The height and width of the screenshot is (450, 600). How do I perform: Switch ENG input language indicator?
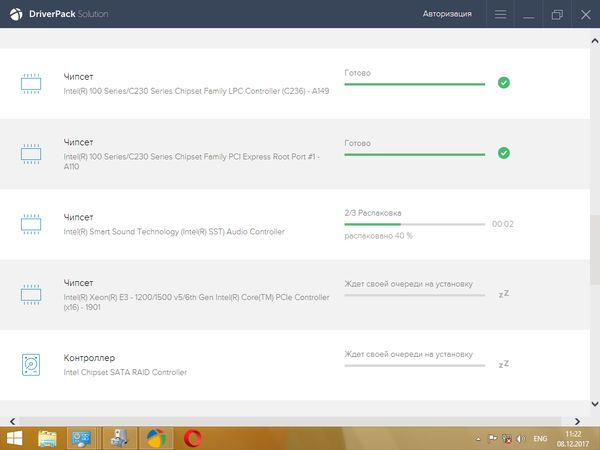540,439
